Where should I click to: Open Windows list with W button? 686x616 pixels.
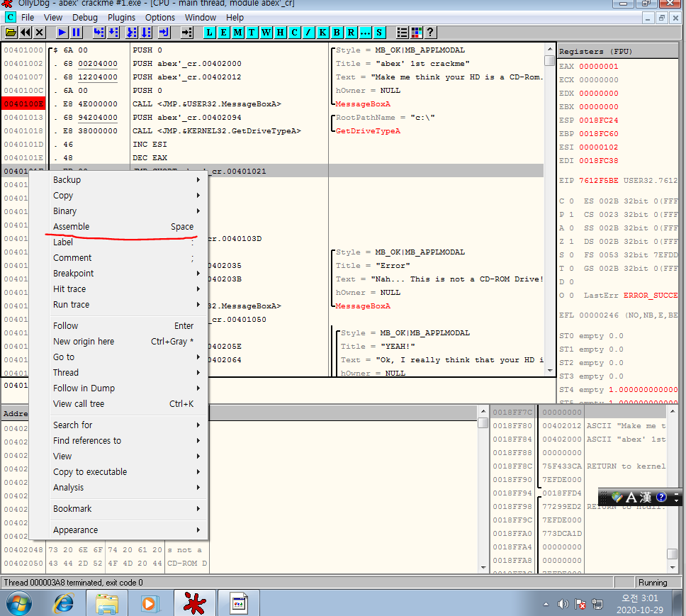click(266, 33)
